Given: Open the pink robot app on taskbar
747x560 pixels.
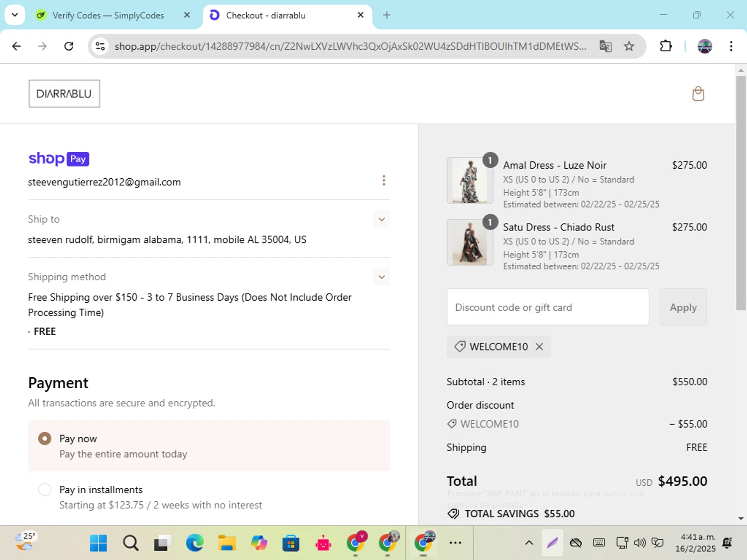Looking at the screenshot, I should tap(323, 543).
